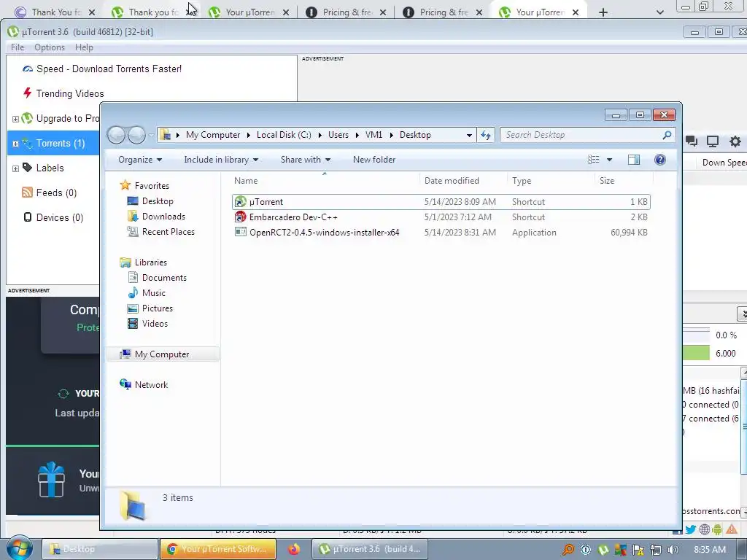Click the search magnifier icon

[667, 135]
